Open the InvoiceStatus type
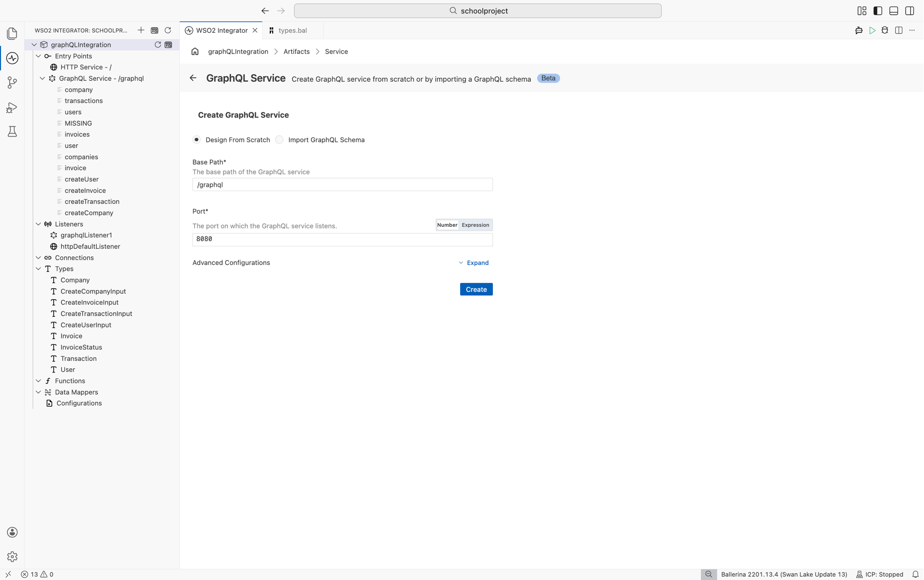 point(81,348)
